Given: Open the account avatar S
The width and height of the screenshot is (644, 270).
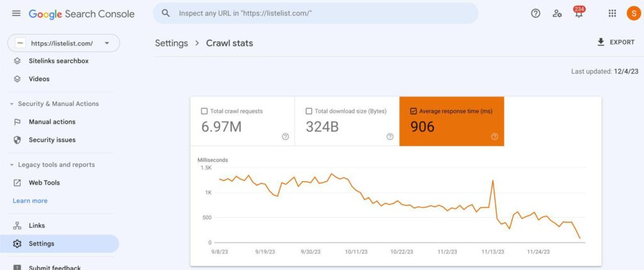Looking at the screenshot, I should (634, 13).
